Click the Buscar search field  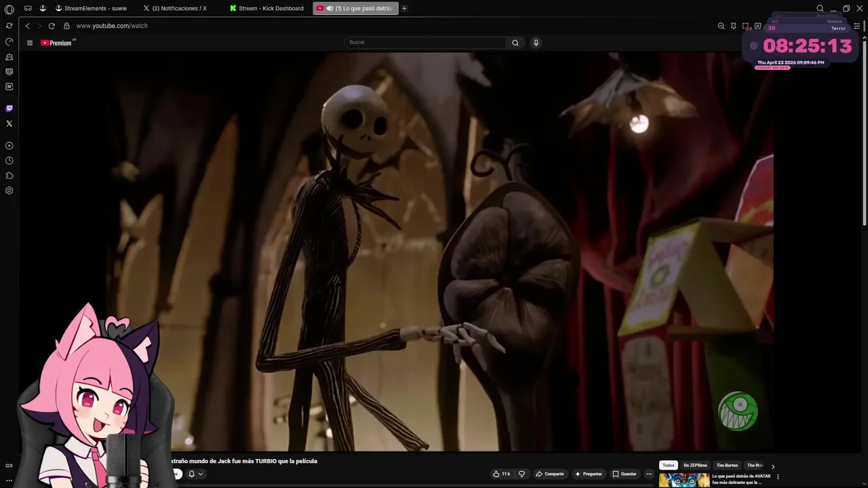click(x=425, y=43)
